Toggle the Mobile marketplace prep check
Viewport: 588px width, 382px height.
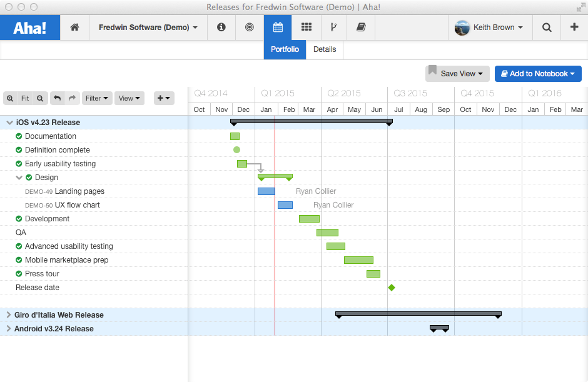(19, 260)
